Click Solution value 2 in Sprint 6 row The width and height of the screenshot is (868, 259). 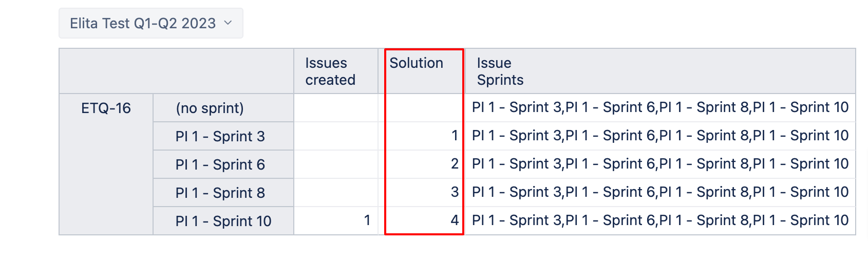454,164
